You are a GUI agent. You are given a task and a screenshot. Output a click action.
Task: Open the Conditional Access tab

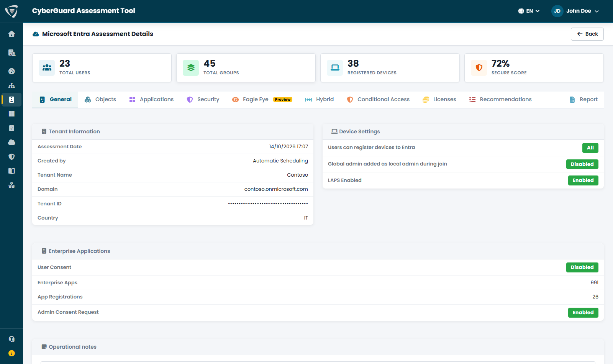[378, 100]
